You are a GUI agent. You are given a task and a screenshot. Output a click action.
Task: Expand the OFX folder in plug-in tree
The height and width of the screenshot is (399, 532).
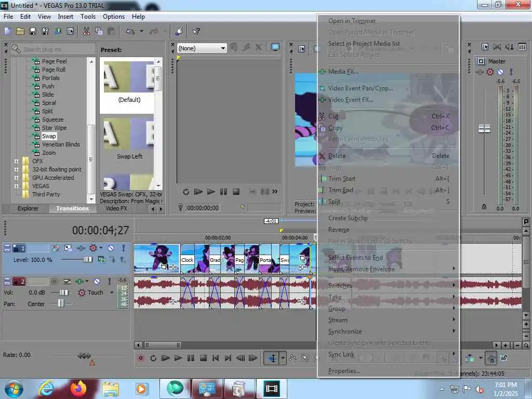(x=16, y=161)
